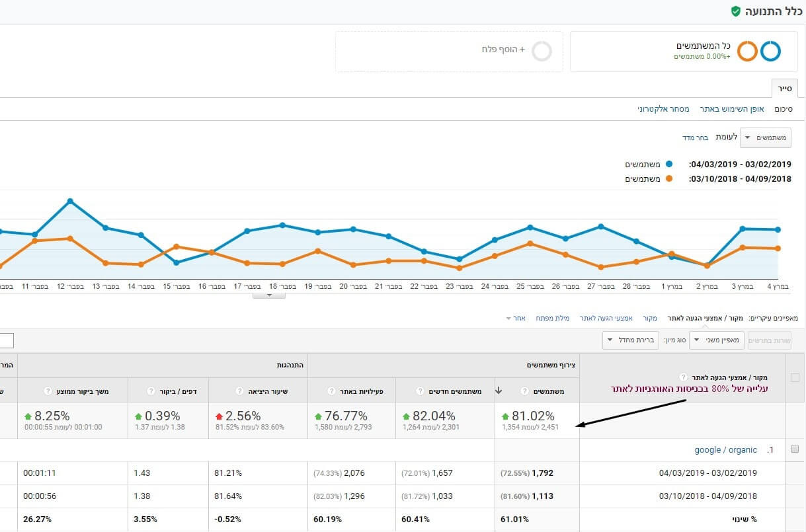Toggle the select-all checkbox in table header

pyautogui.click(x=794, y=377)
